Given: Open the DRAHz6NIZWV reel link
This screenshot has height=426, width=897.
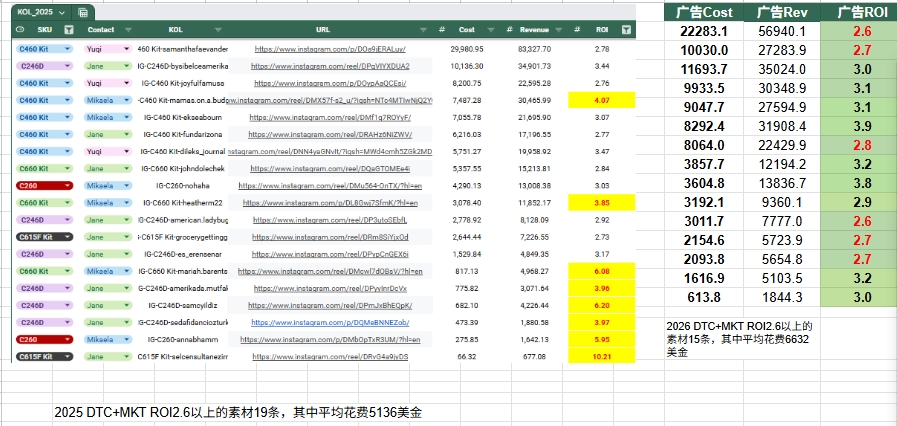Looking at the screenshot, I should point(330,135).
